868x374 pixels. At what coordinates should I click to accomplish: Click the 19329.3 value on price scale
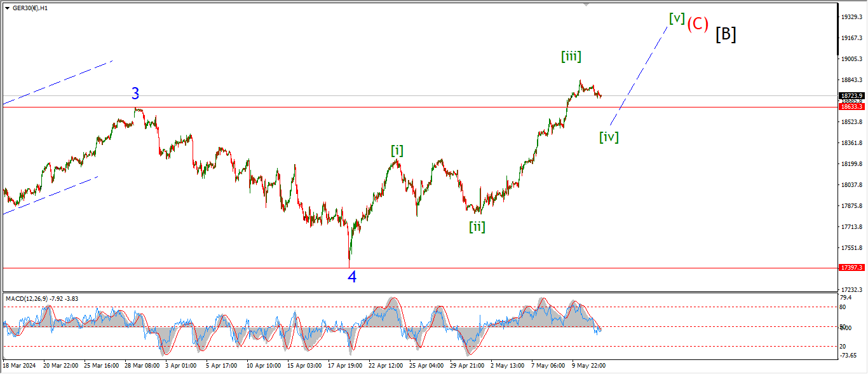pyautogui.click(x=851, y=17)
